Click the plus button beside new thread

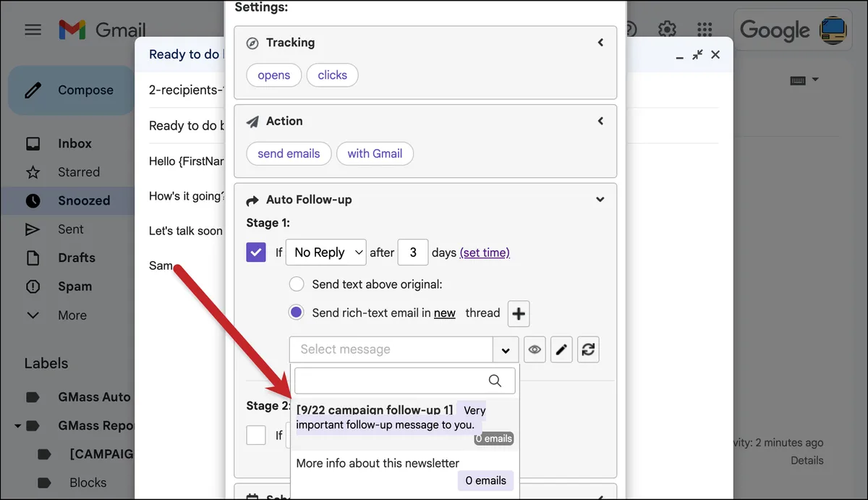519,313
